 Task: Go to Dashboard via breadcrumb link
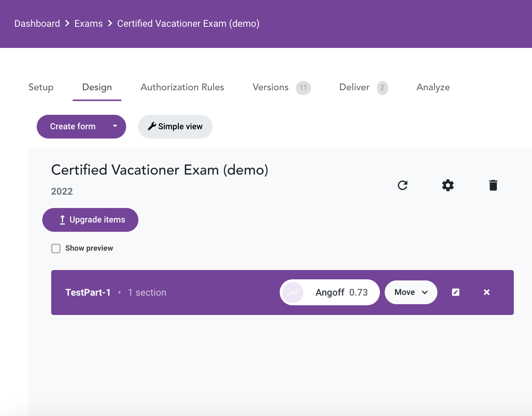tap(37, 23)
